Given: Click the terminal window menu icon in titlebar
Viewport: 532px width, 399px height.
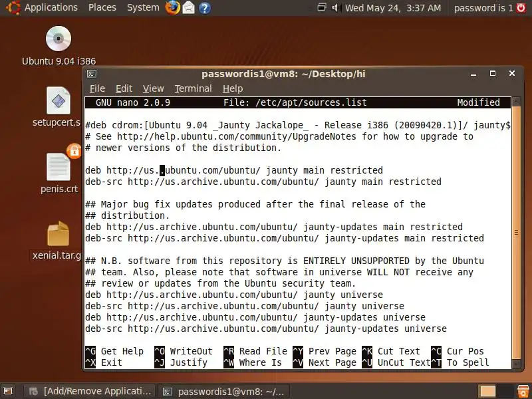Looking at the screenshot, I should [x=92, y=74].
